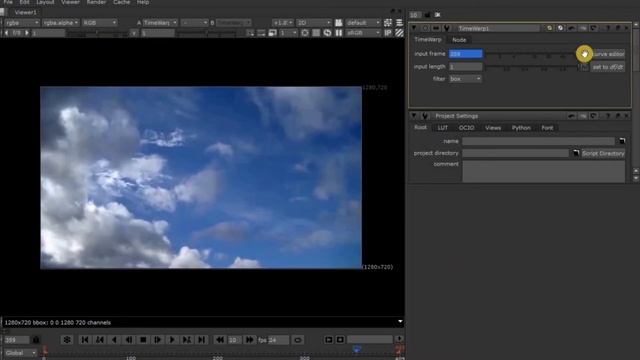Open the RGB display mode dropdown
This screenshot has height=360, width=640.
tap(100, 22)
